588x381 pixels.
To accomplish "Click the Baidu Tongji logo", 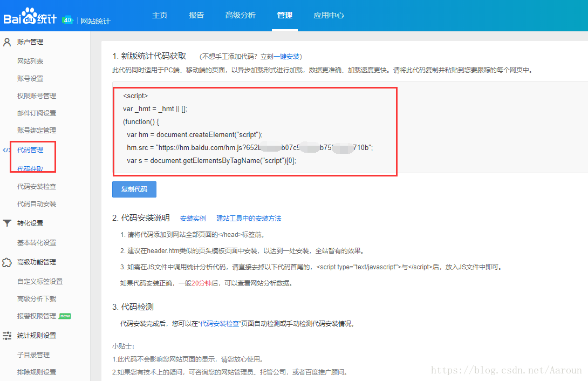I will click(x=30, y=17).
